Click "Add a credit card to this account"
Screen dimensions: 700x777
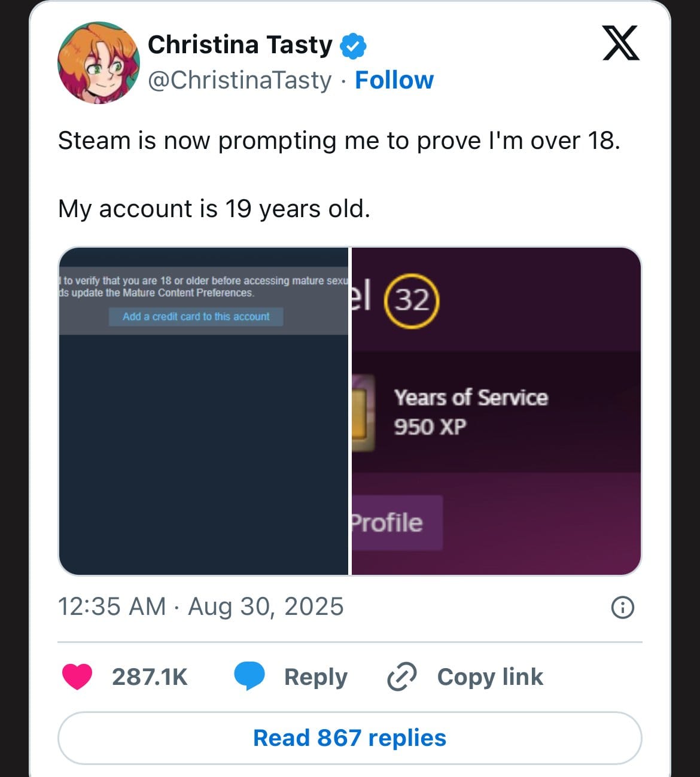point(196,316)
